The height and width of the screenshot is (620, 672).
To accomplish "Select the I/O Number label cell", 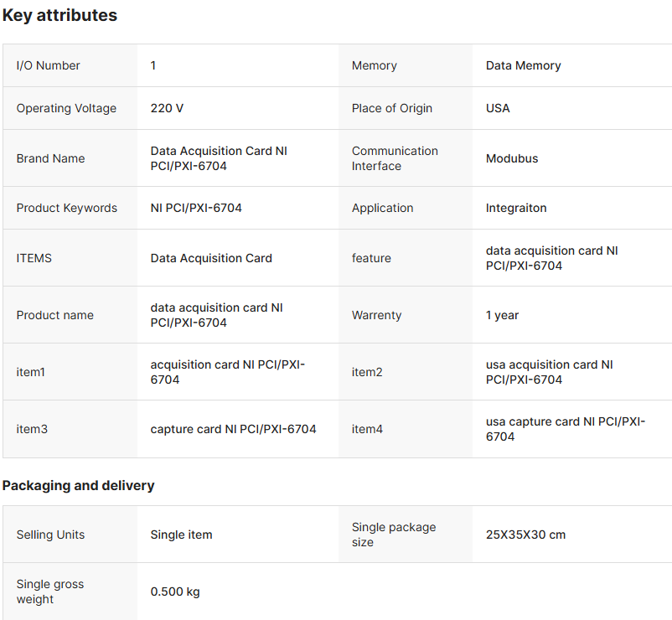I will click(x=49, y=65).
